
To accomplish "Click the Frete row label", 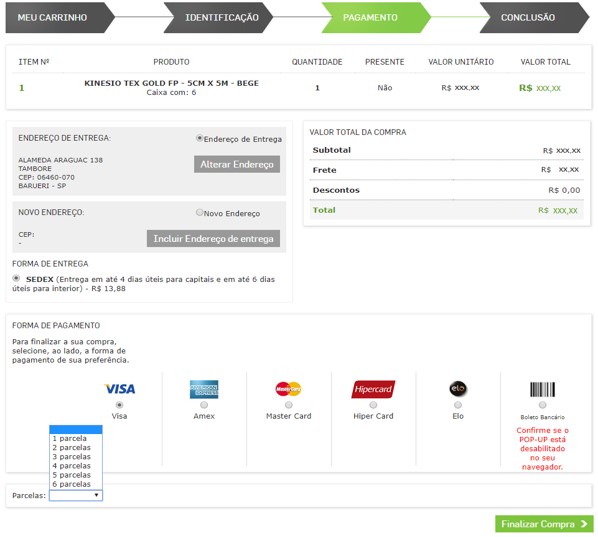I will (325, 170).
